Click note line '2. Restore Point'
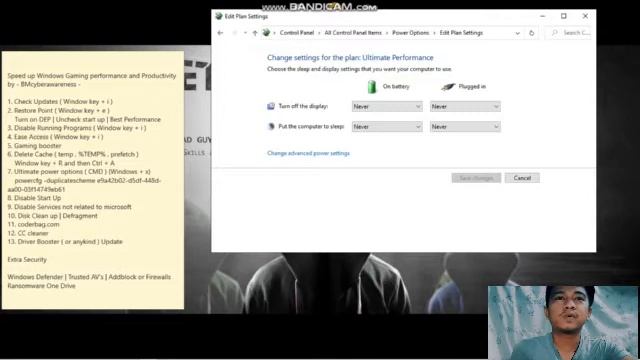The image size is (640, 360). pyautogui.click(x=58, y=111)
